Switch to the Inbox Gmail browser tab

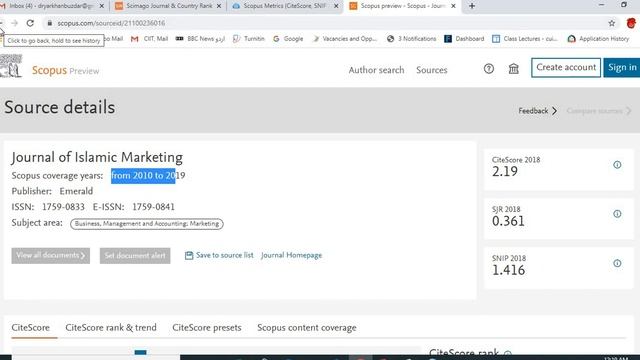(51, 6)
